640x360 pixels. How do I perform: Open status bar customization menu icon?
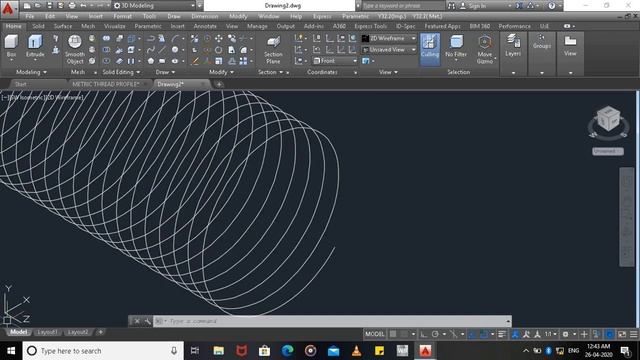[x=633, y=334]
